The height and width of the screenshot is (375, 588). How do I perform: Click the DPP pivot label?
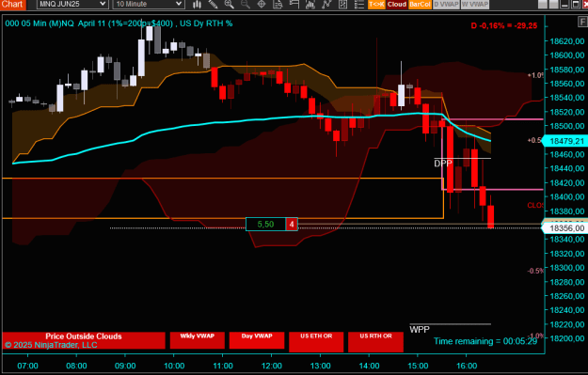443,164
